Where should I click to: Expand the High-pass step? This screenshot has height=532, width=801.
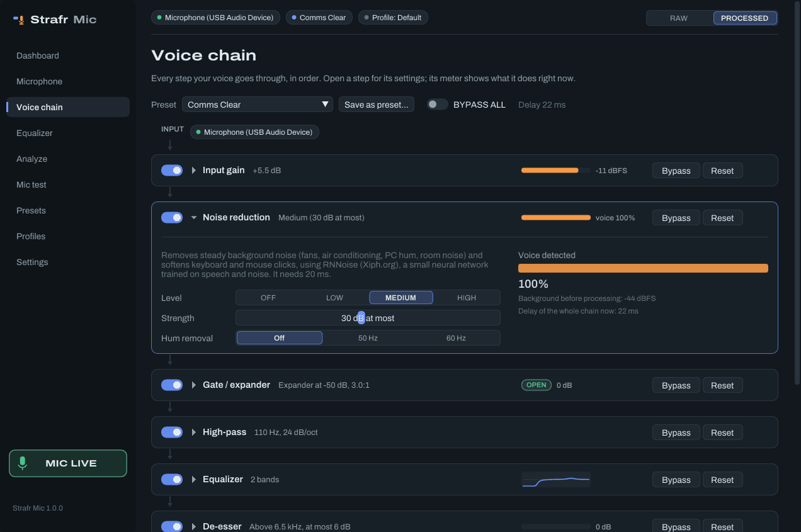[x=194, y=433]
